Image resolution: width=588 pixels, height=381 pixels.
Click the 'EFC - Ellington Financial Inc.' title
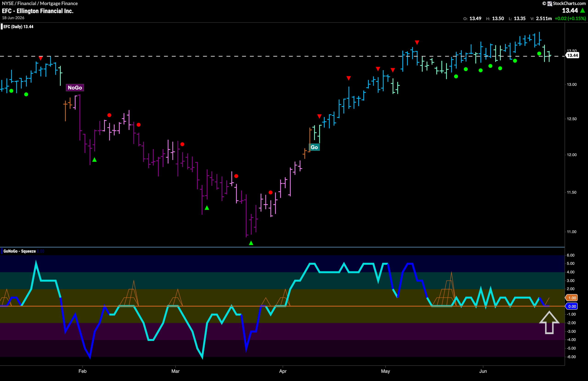[x=37, y=11]
